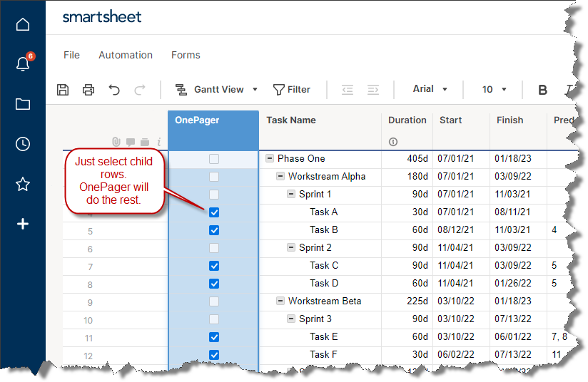The height and width of the screenshot is (382, 588).
Task: Click the attachments paperclip column icon
Action: click(x=116, y=142)
